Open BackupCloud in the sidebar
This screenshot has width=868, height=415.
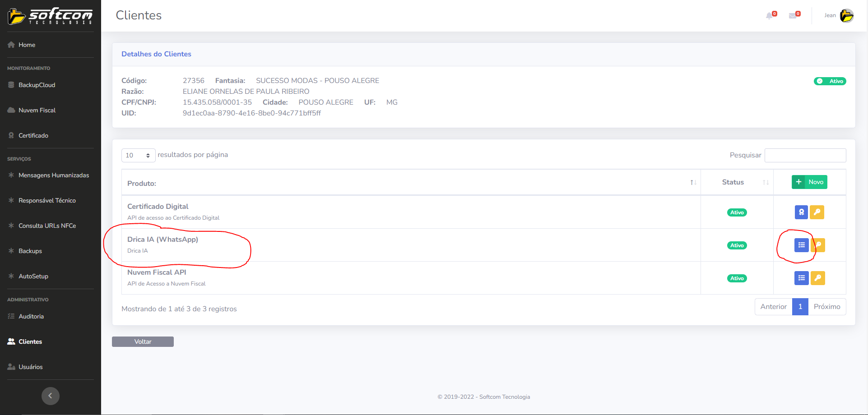click(x=37, y=85)
